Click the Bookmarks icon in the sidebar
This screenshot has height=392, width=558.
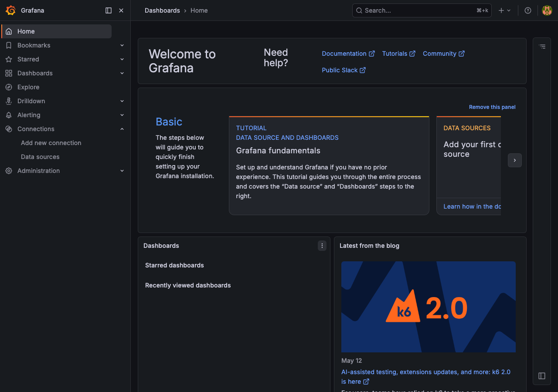[x=9, y=45]
